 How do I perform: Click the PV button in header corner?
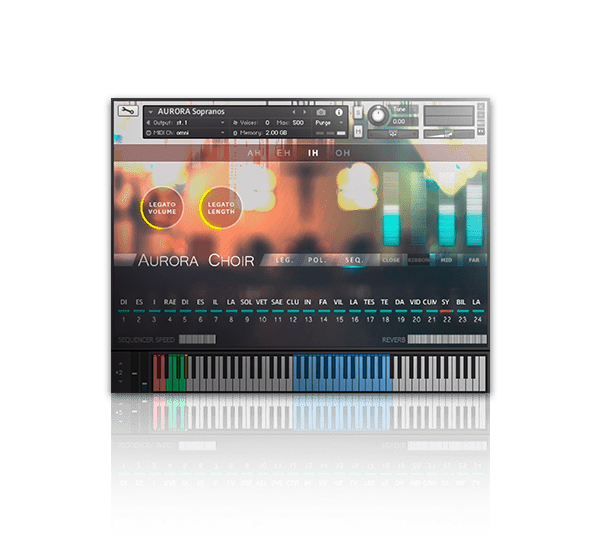point(481,132)
